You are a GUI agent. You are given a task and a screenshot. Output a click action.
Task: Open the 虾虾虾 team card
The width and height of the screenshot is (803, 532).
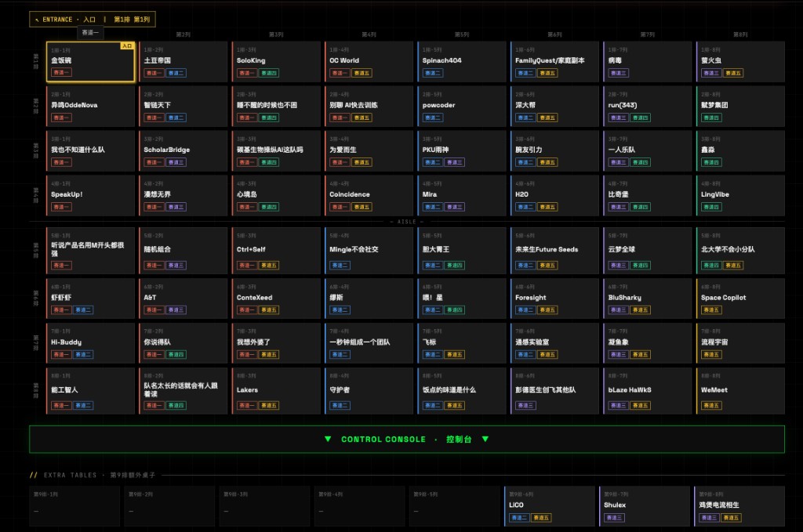point(91,299)
